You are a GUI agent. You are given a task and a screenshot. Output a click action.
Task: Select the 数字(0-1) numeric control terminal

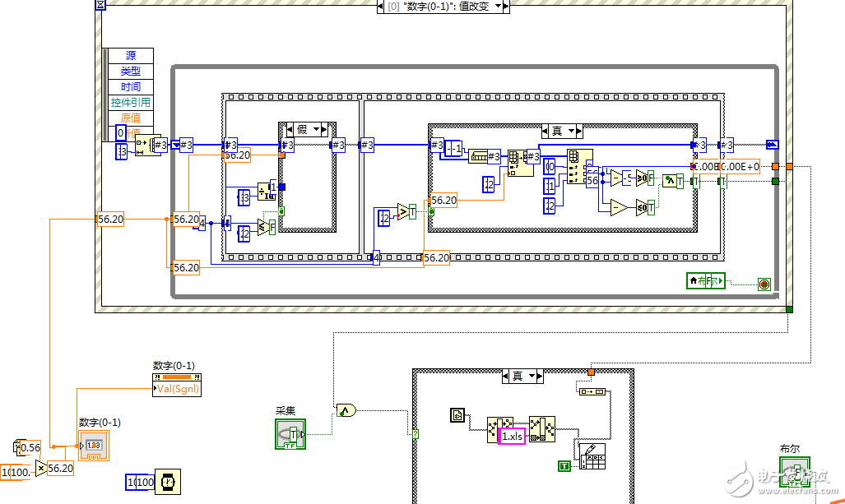pyautogui.click(x=94, y=446)
